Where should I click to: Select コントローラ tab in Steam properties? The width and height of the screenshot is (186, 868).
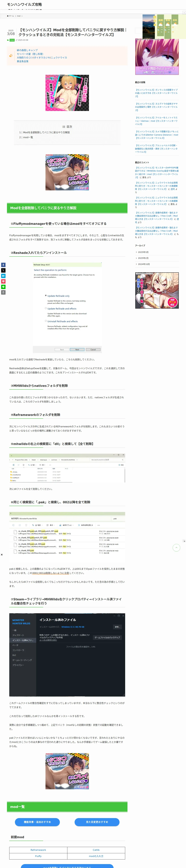(18, 650)
